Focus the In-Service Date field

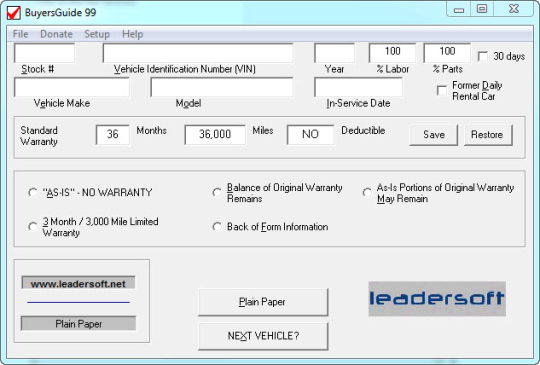(x=358, y=87)
